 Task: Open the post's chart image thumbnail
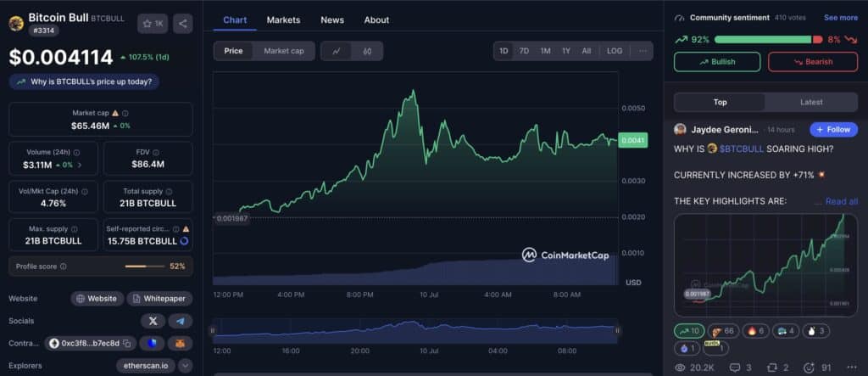[765, 265]
